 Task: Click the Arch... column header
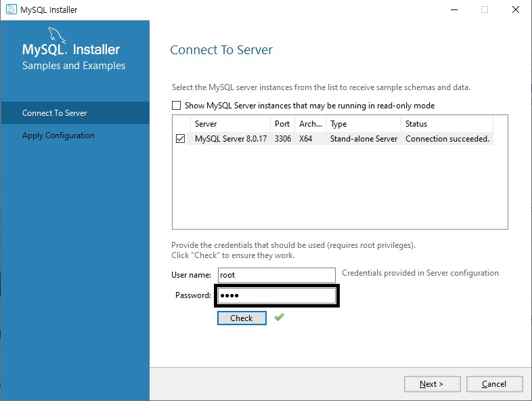pos(310,124)
